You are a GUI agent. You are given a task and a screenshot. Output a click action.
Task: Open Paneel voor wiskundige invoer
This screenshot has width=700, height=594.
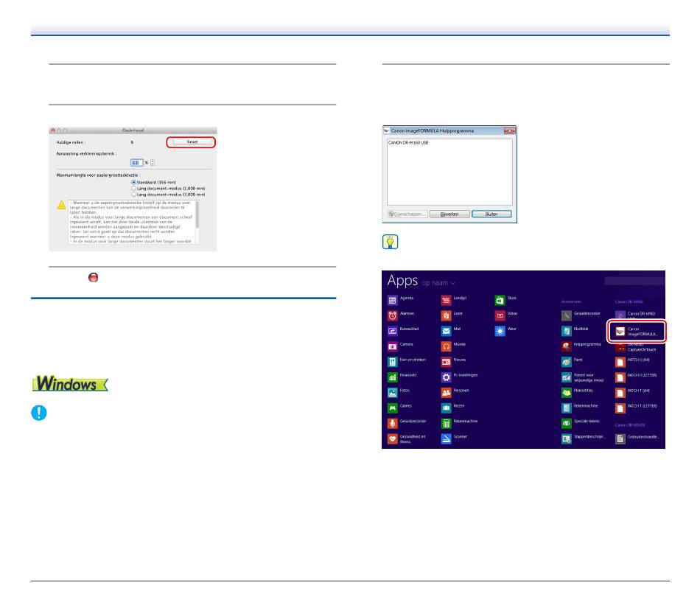point(583,377)
